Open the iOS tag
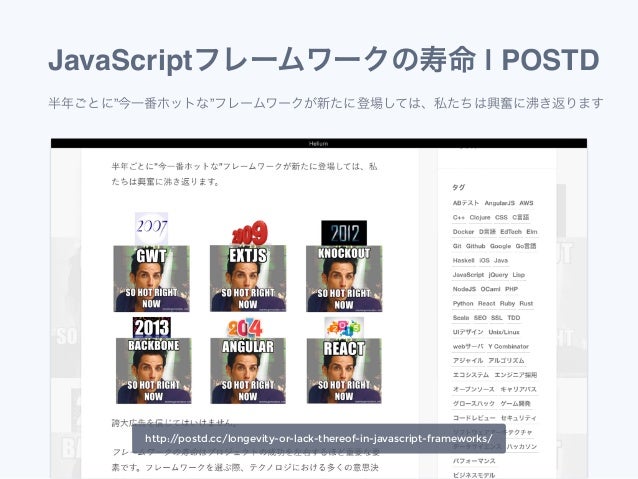This screenshot has width=638, height=479. (484, 260)
